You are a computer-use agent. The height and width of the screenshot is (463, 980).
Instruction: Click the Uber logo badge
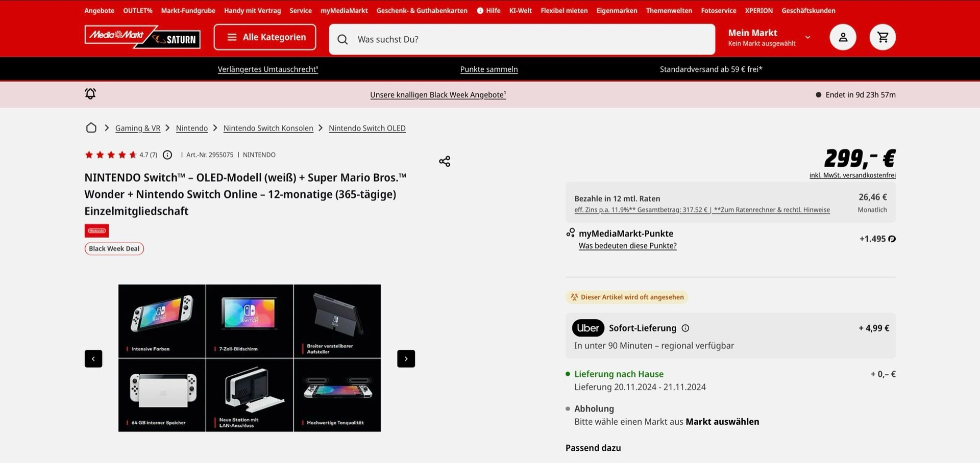click(x=588, y=328)
